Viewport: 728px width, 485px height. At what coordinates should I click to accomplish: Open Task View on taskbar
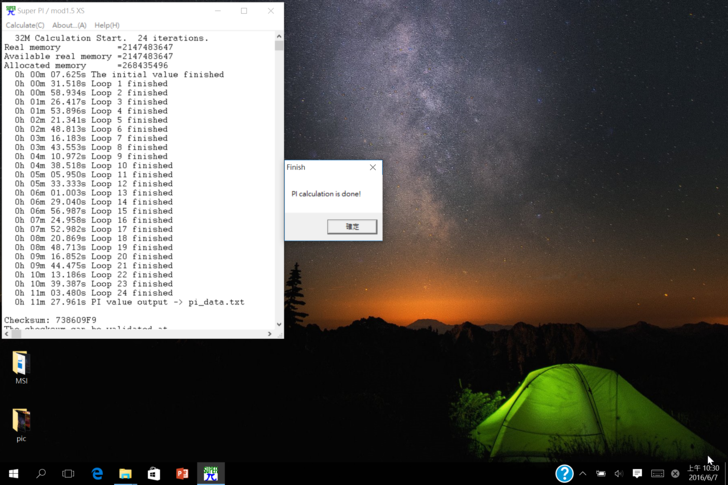[x=68, y=473]
